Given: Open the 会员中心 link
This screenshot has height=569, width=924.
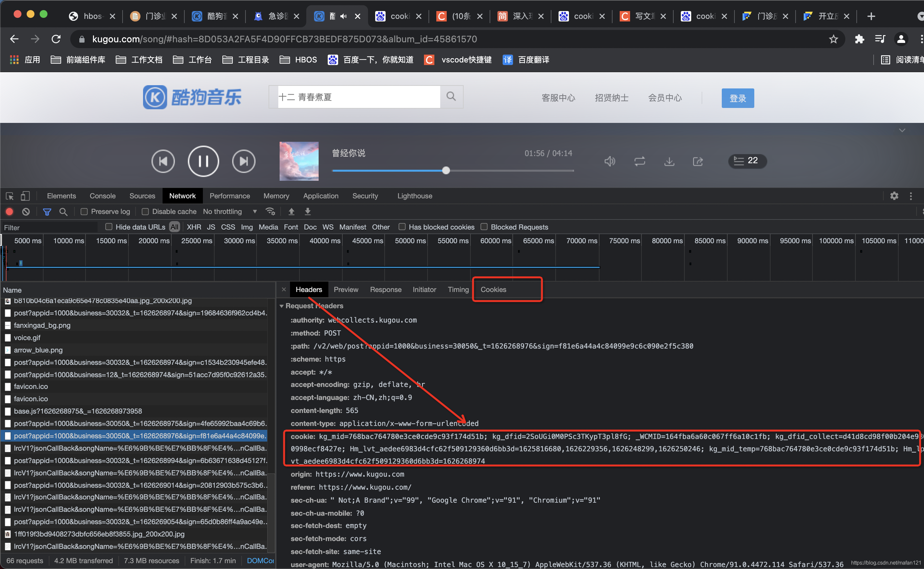Looking at the screenshot, I should point(665,98).
